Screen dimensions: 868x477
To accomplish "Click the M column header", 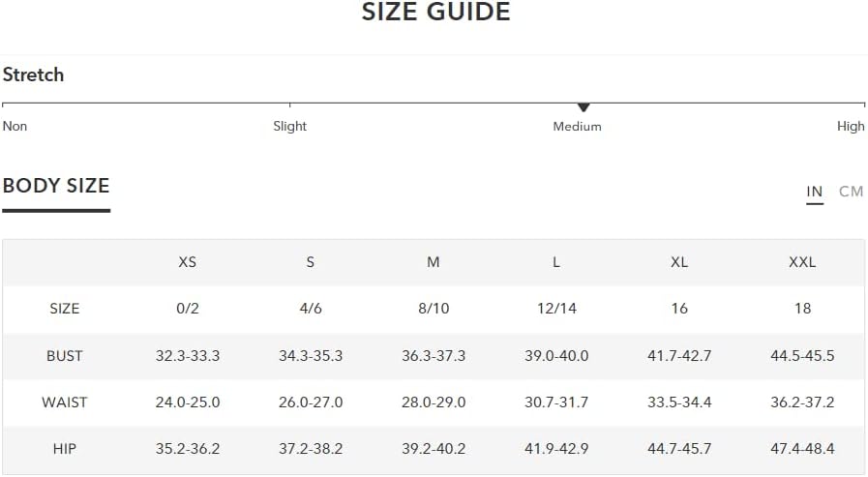I will (434, 262).
